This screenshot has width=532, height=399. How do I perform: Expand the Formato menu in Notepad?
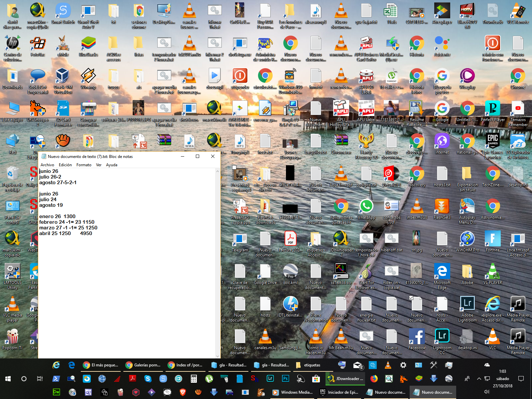84,165
